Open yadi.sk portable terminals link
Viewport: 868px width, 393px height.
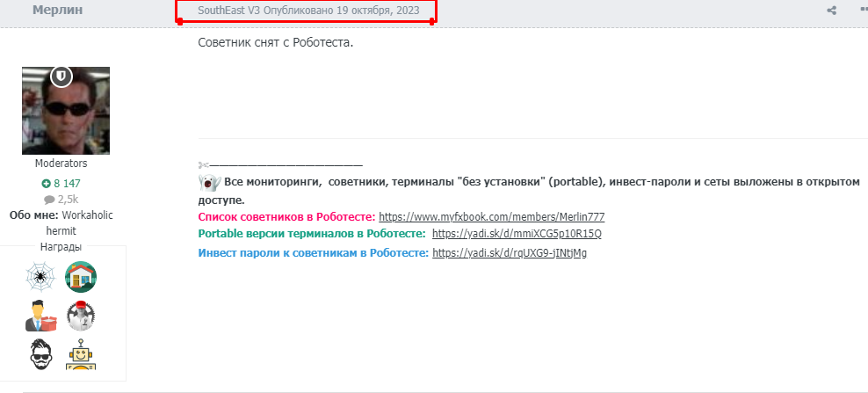pos(517,233)
